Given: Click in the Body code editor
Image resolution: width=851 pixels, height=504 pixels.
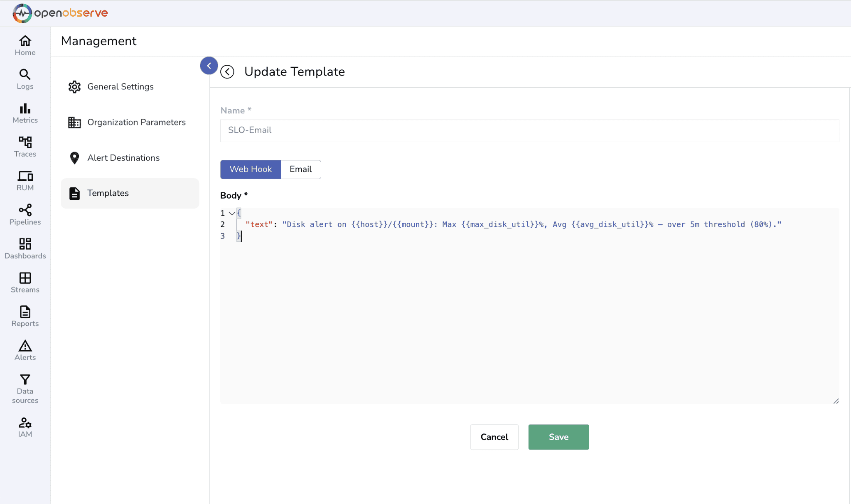Looking at the screenshot, I should (x=529, y=306).
